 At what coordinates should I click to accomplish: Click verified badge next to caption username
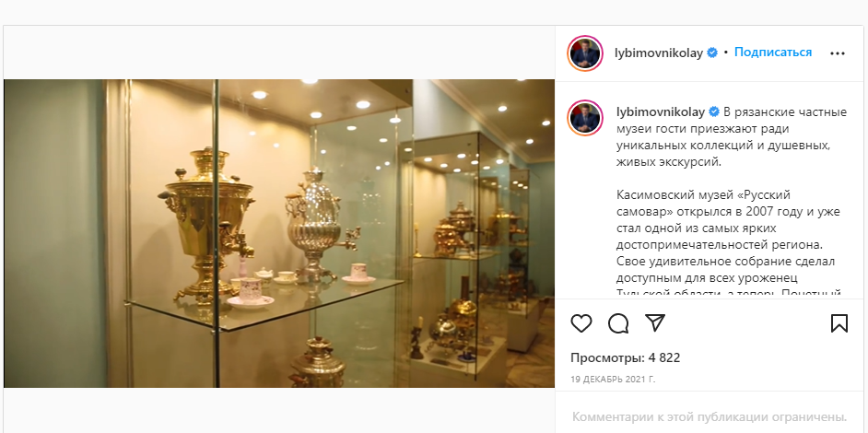(715, 111)
